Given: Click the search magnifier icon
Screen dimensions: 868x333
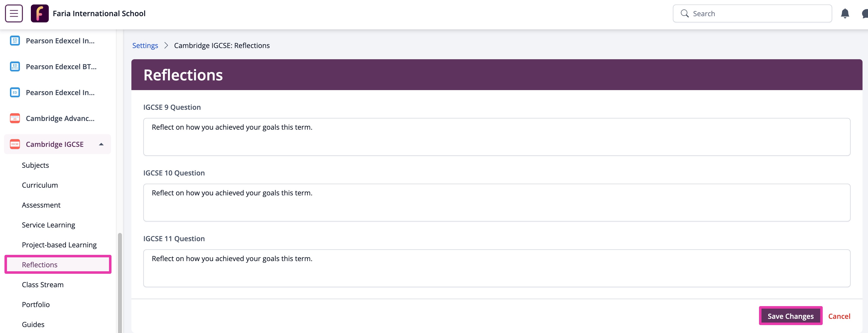Looking at the screenshot, I should [685, 13].
